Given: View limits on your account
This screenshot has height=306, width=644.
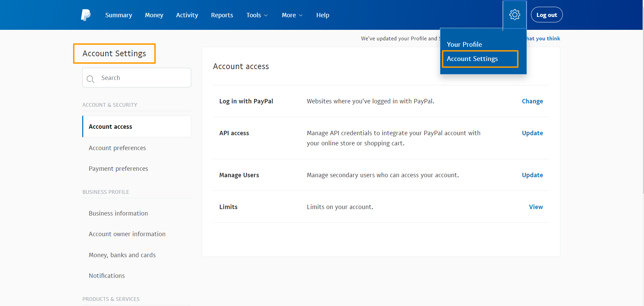Looking at the screenshot, I should 536,207.
